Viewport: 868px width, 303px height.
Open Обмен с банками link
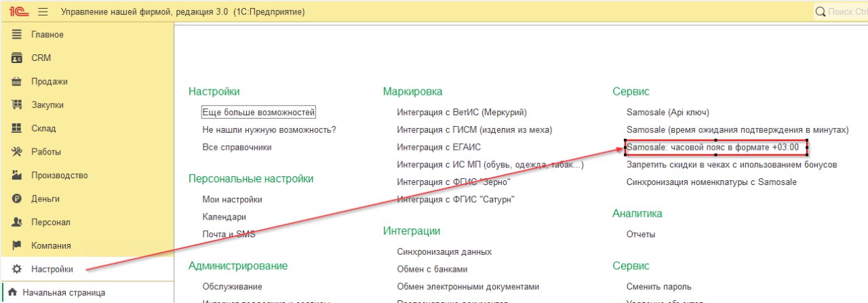coord(433,269)
